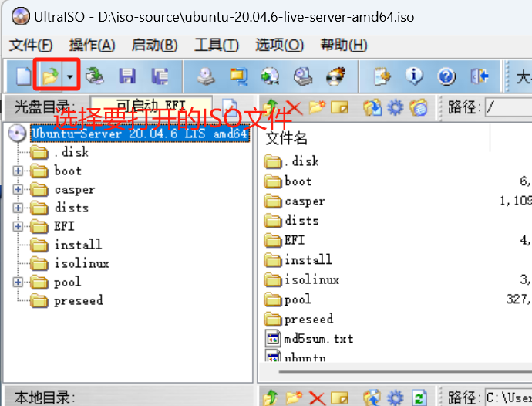
Task: Select preseed in the right file list
Action: coord(308,319)
